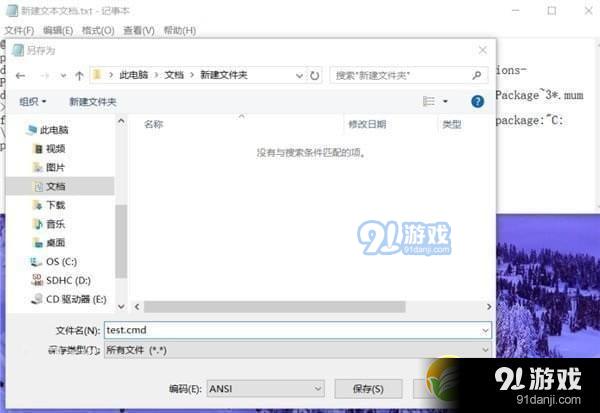Click 文档 in address breadcrumb

pos(174,75)
